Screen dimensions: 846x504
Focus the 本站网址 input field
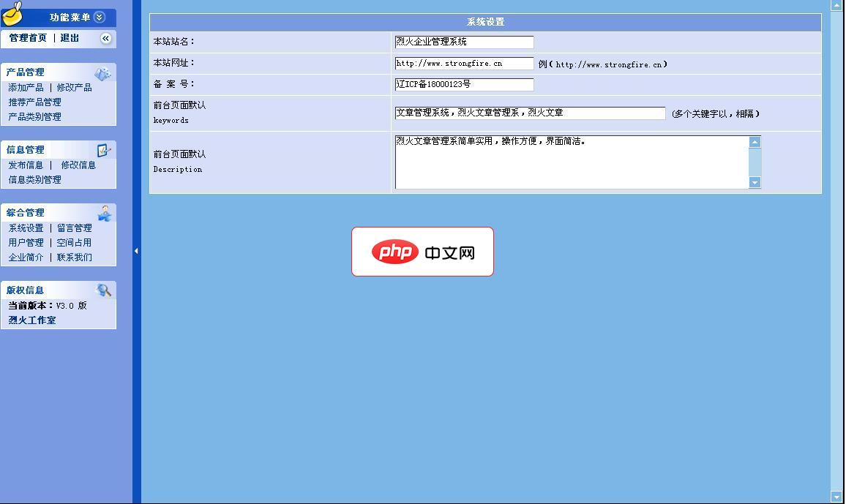point(464,64)
